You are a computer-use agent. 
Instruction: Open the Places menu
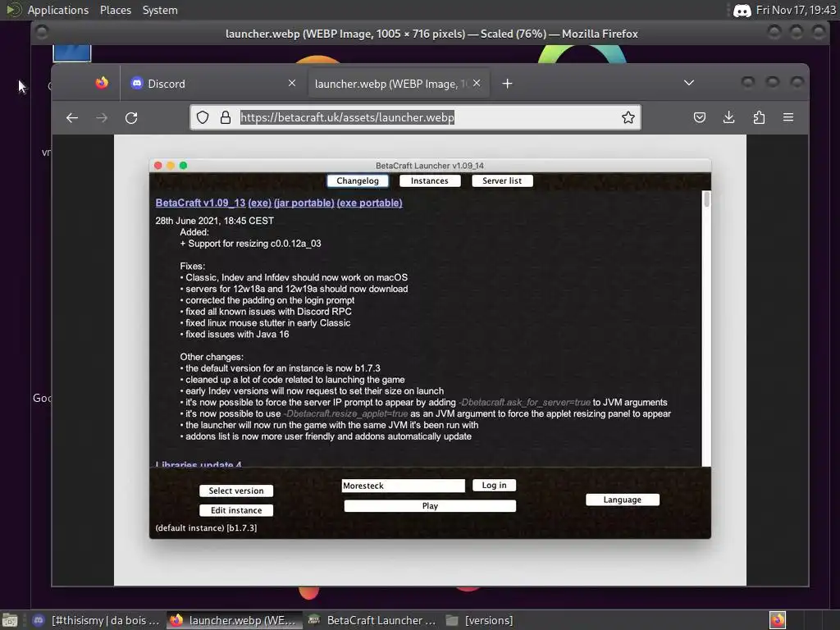coord(116,10)
